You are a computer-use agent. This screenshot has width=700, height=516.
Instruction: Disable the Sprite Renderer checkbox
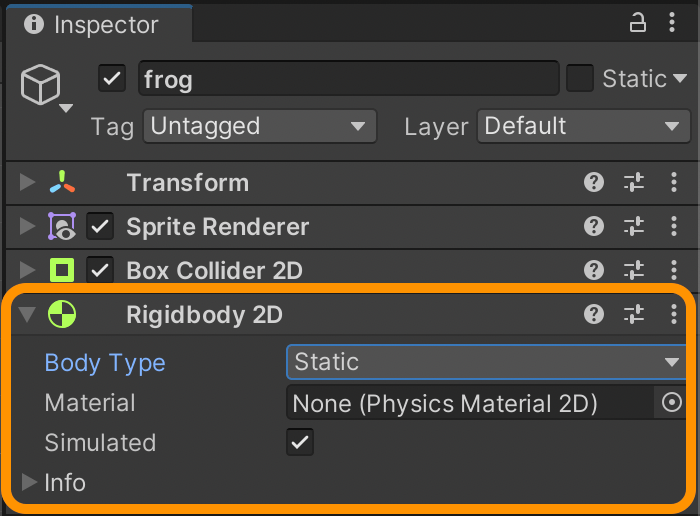(x=100, y=226)
